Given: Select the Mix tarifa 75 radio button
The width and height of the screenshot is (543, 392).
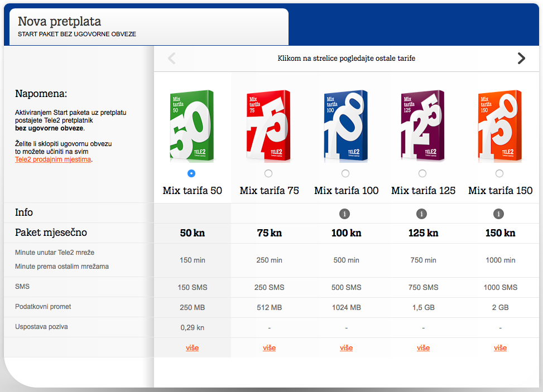Looking at the screenshot, I should [268, 173].
